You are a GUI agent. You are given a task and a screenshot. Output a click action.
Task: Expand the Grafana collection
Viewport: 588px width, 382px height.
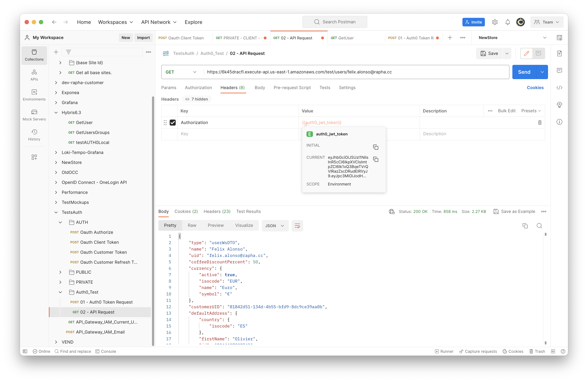point(56,102)
